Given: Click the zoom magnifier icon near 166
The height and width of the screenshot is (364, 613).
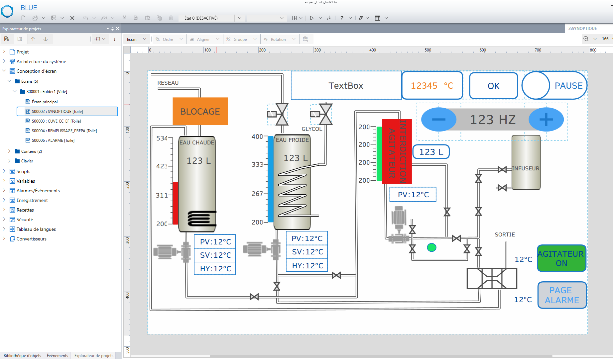Looking at the screenshot, I should [586, 39].
